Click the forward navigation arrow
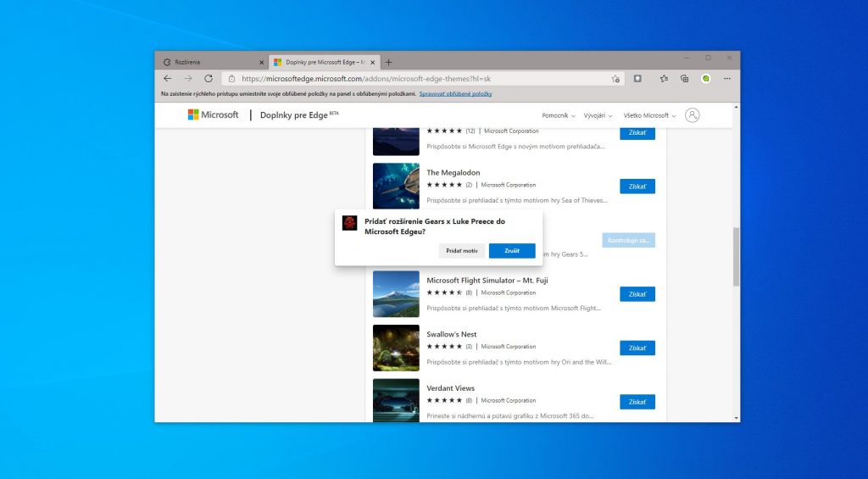The image size is (868, 479). click(188, 79)
